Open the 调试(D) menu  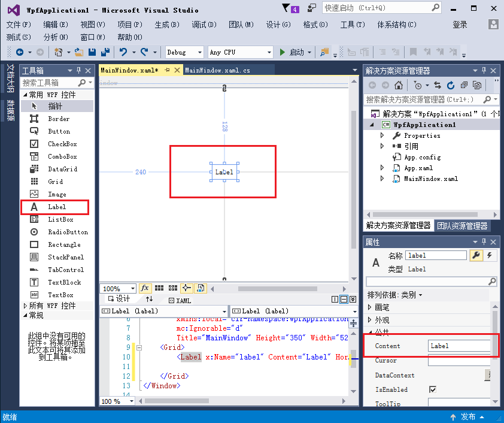(204, 25)
